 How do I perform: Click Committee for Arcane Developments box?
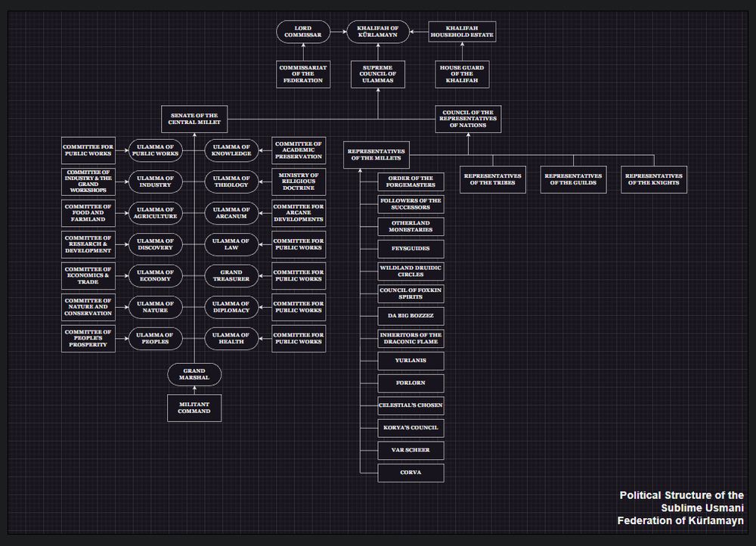pos(299,213)
